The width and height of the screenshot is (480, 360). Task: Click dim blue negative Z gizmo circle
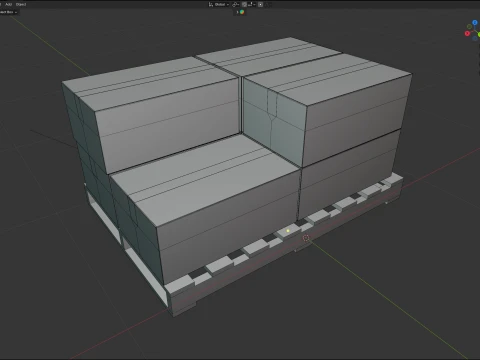tap(475, 38)
